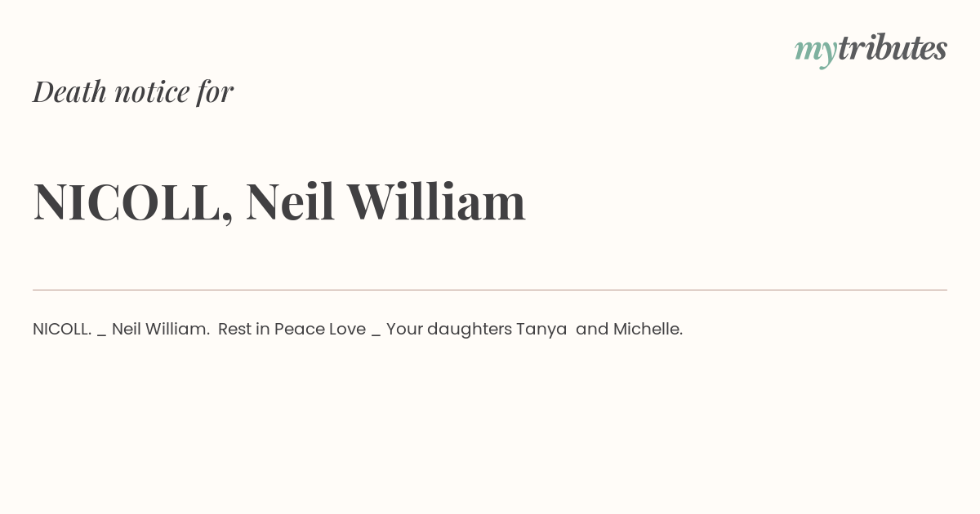The image size is (980, 514).
Task: Click the word 'and' before Michelle
Action: [x=592, y=329]
